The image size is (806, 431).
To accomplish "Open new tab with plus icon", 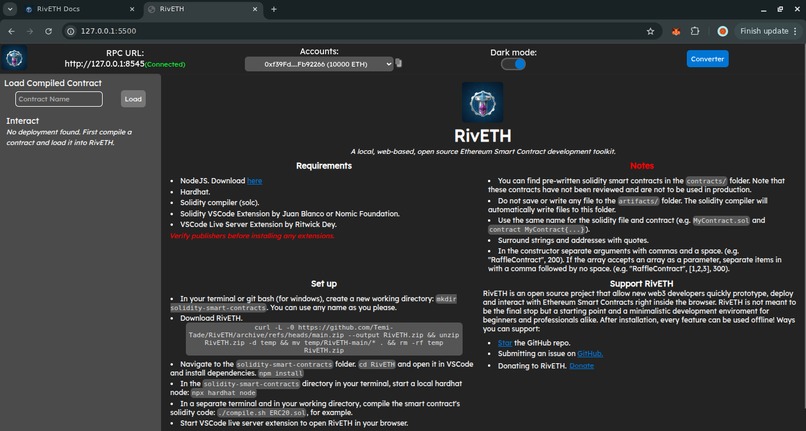I will (273, 9).
